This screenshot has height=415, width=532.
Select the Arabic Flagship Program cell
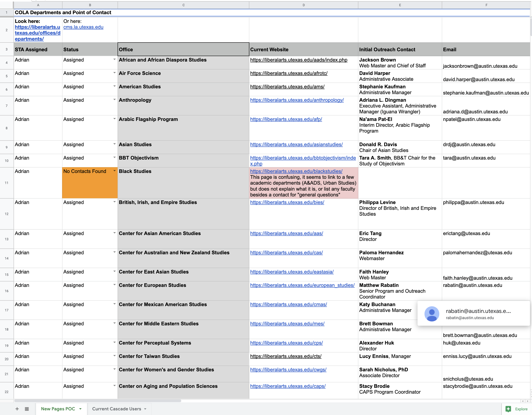[183, 128]
